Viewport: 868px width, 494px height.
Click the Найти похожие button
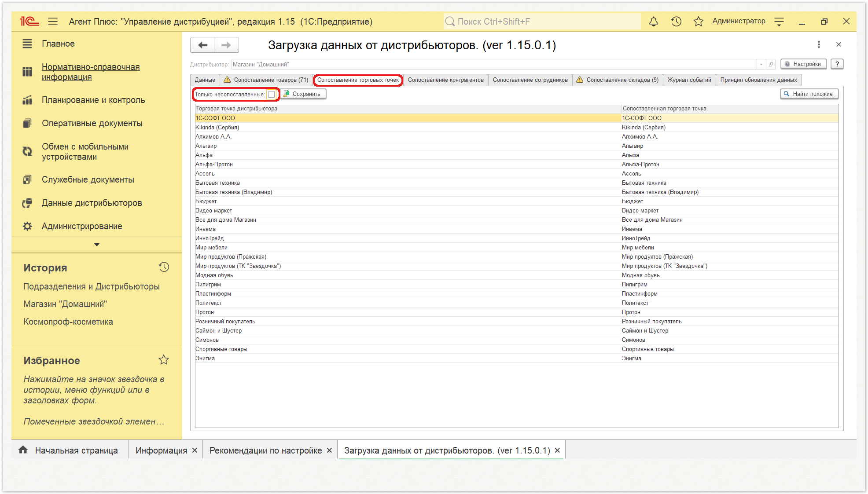(x=809, y=94)
